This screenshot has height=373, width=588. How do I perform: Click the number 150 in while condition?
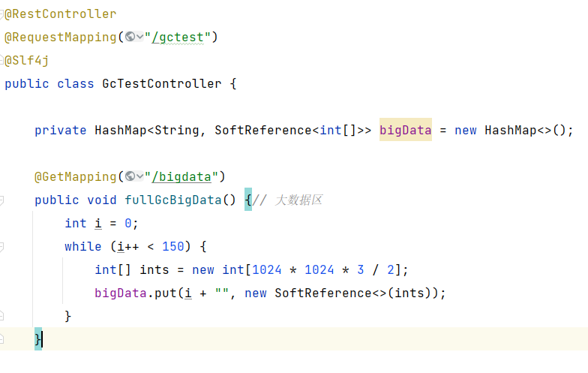click(x=172, y=246)
